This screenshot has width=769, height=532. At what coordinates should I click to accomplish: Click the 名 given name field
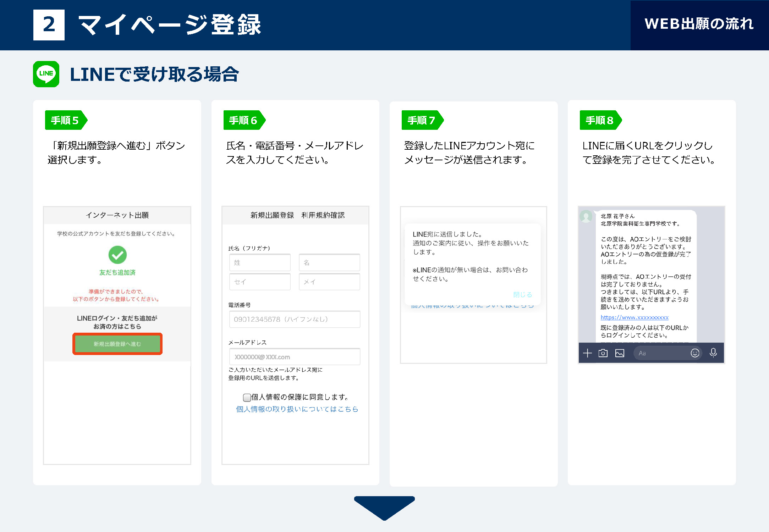329,262
